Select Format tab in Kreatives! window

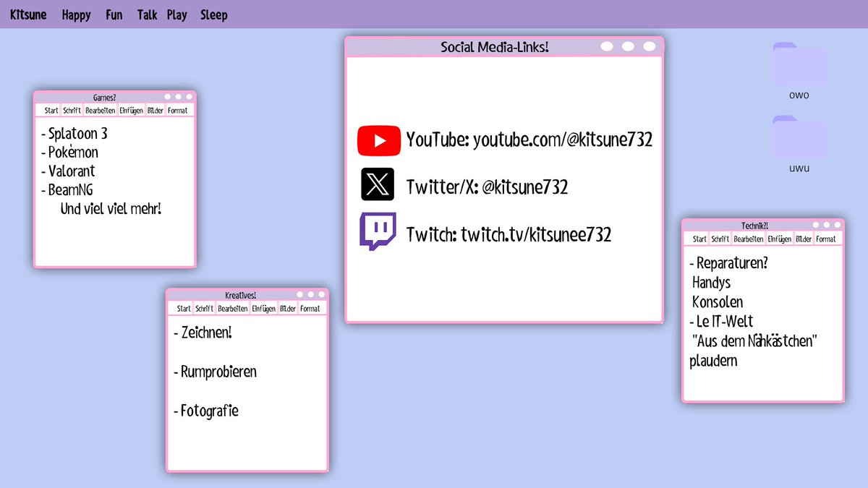coord(310,309)
